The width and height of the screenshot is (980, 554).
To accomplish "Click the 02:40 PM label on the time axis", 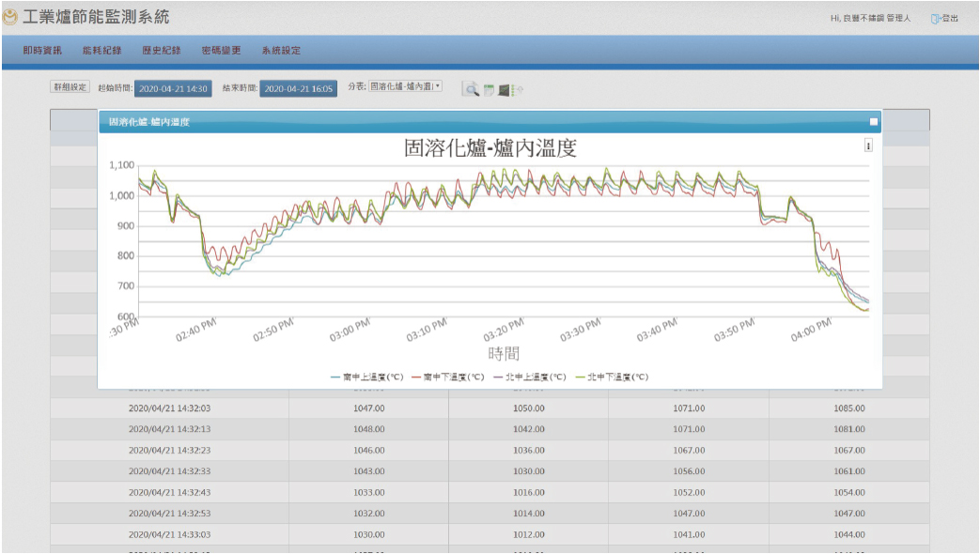I will (196, 330).
